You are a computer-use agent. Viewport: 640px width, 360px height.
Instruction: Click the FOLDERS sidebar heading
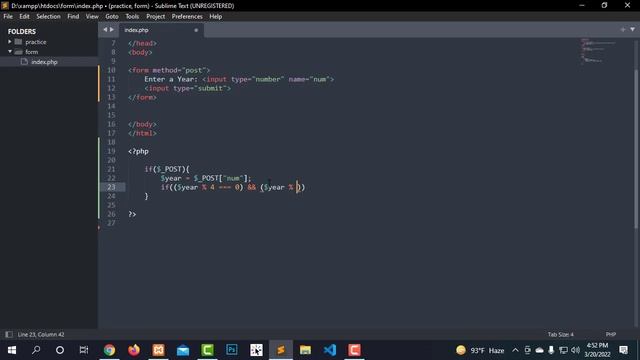coord(22,31)
